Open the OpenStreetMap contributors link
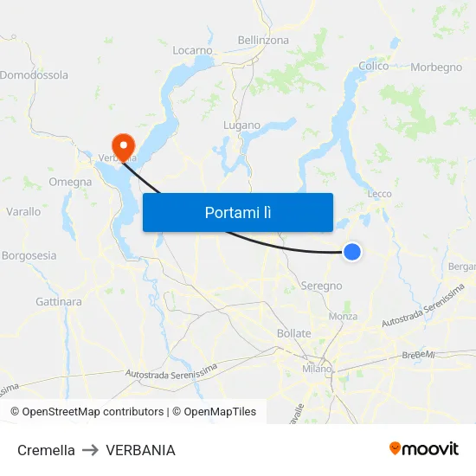 87,412
